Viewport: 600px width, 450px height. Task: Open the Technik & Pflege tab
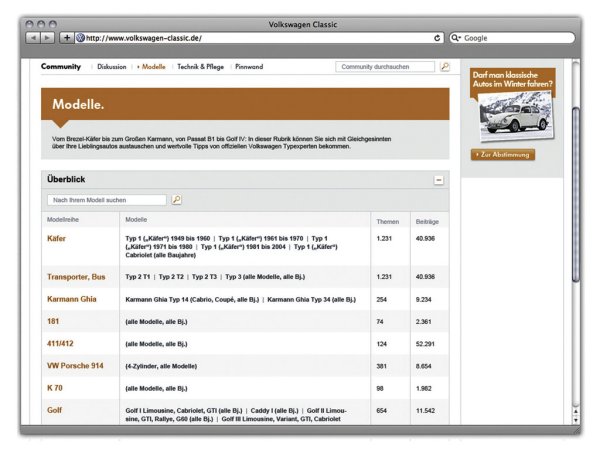[x=201, y=67]
